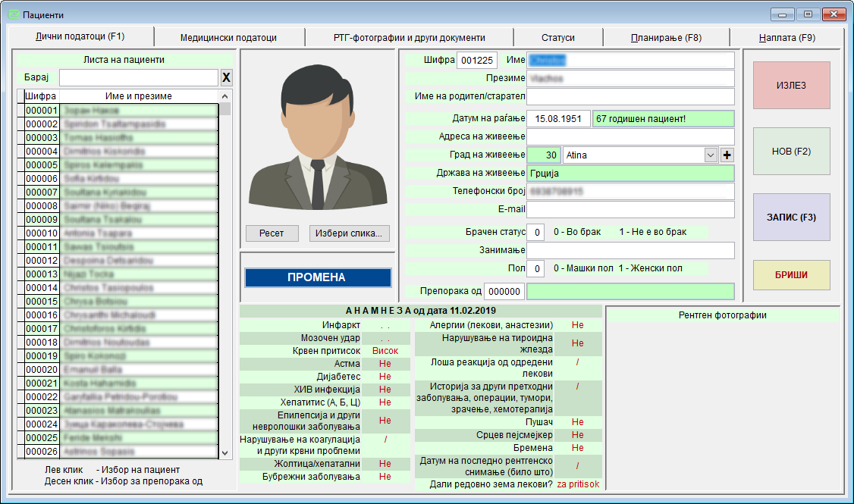Screen dimensions: 854x504
Task: Switch to Медицински податоци tab
Action: coord(228,37)
